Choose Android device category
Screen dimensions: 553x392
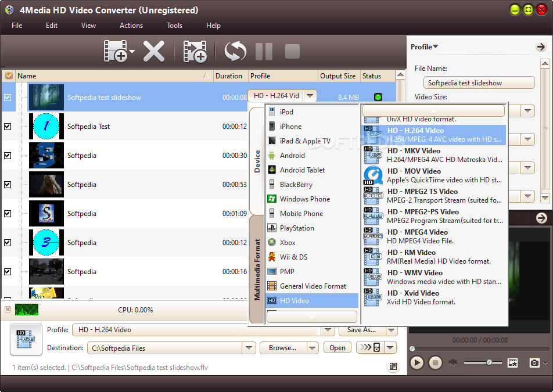pos(312,156)
